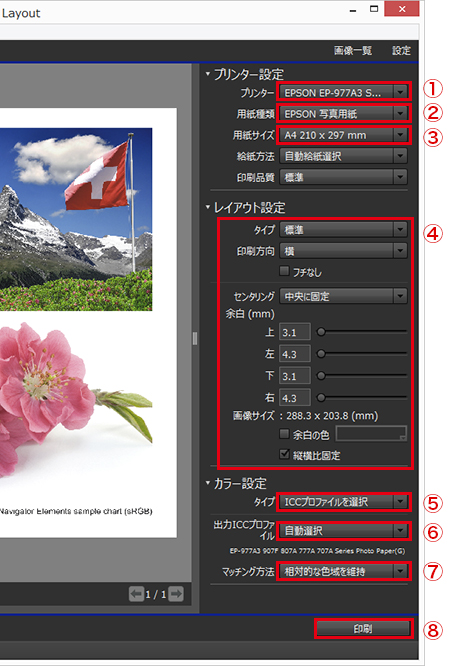Collapse the レイアウト設定 section
455x666 pixels.
pos(208,207)
